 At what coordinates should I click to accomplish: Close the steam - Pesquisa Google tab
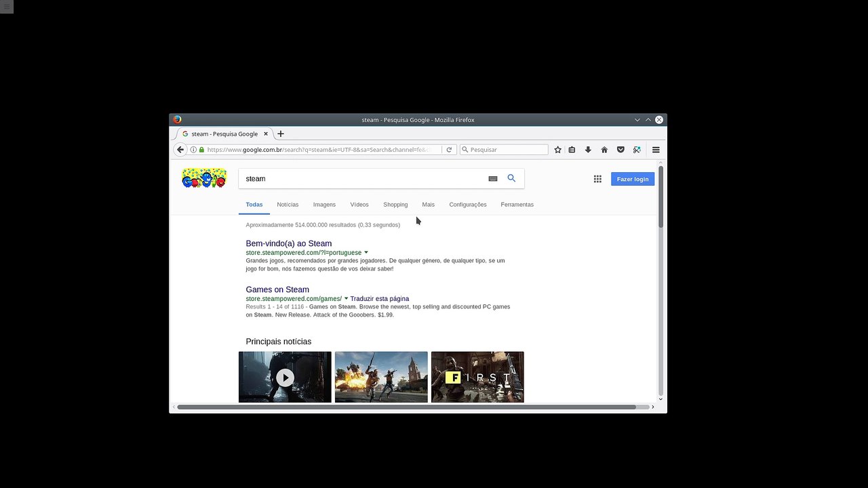[x=266, y=134]
